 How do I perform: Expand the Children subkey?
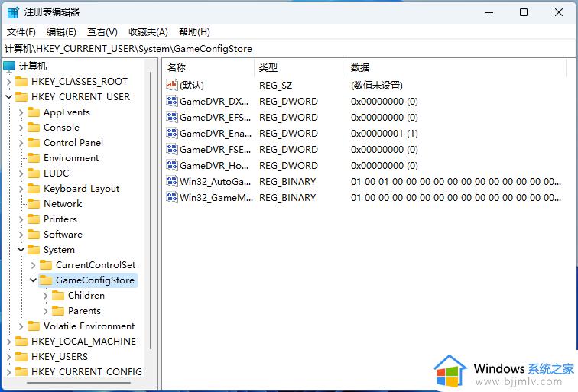click(45, 296)
